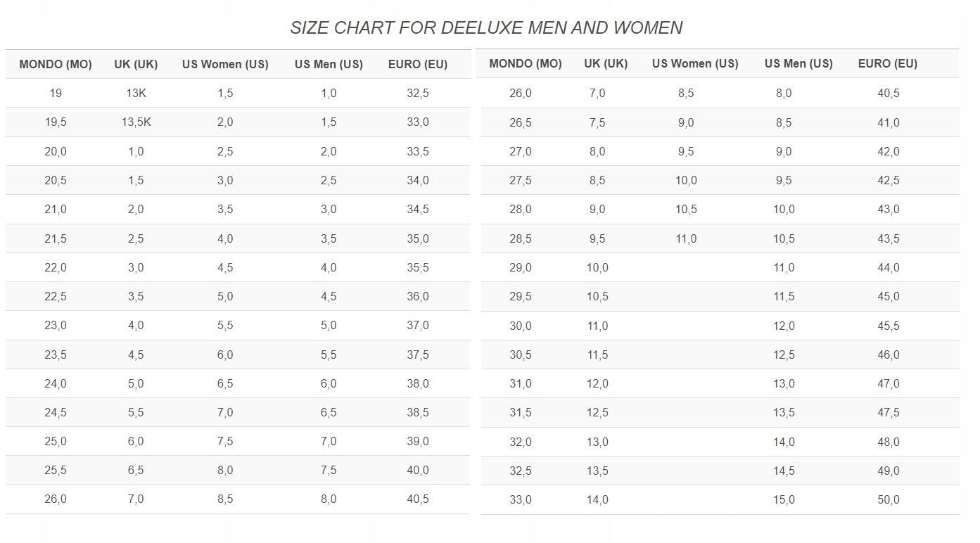Select the Mondo 29,5 cell
The height and width of the screenshot is (543, 980).
pos(521,297)
